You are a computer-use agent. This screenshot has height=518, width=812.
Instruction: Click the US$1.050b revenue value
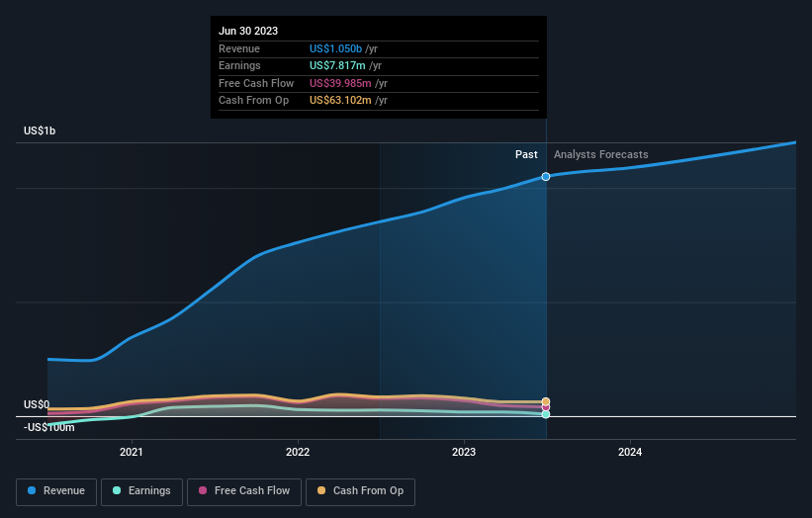pos(335,48)
